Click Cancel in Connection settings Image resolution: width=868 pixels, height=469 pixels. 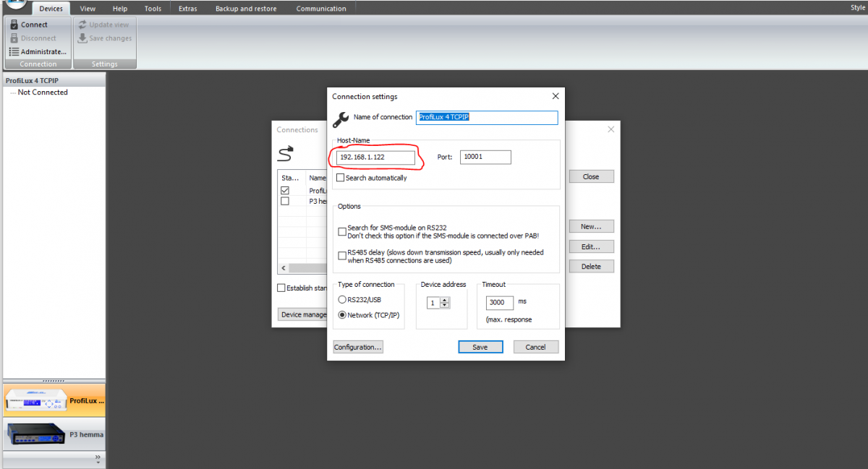[536, 347]
